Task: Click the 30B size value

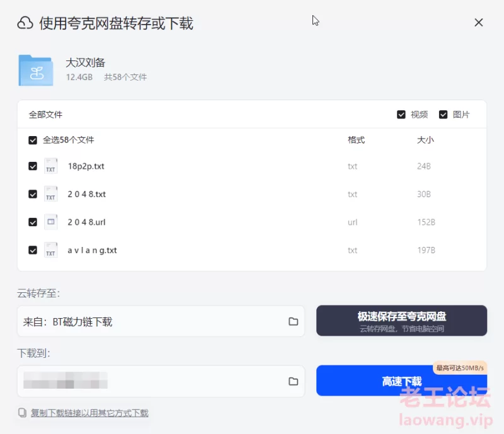Action: (x=423, y=194)
